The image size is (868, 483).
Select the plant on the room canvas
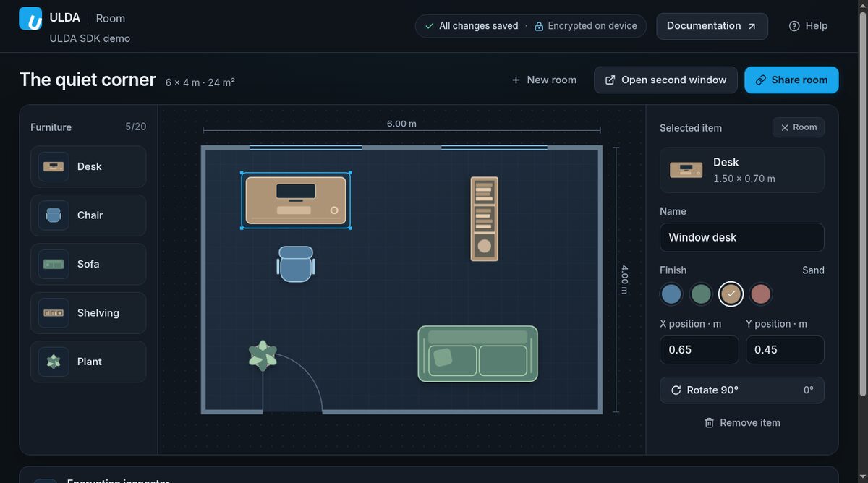pyautogui.click(x=263, y=355)
